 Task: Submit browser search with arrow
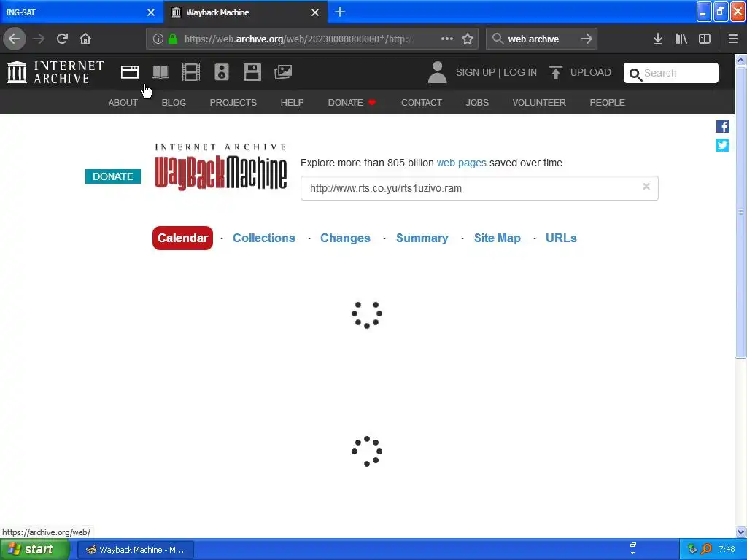click(x=587, y=39)
